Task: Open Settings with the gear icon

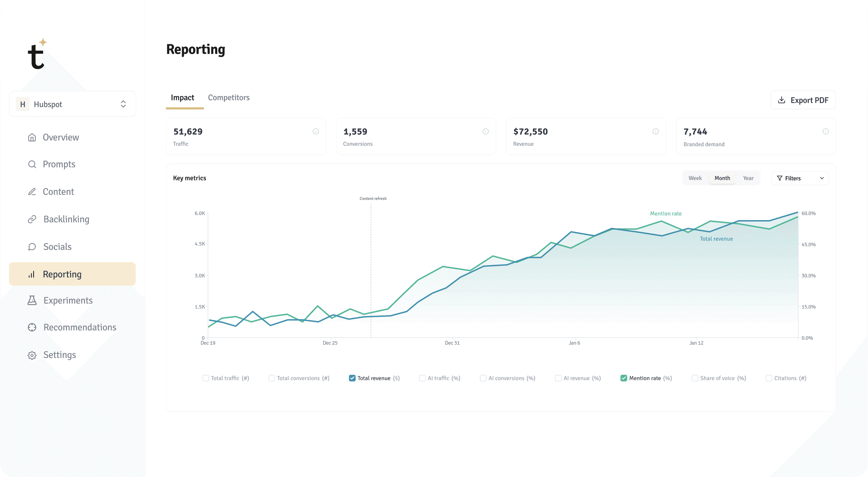Action: (x=32, y=355)
